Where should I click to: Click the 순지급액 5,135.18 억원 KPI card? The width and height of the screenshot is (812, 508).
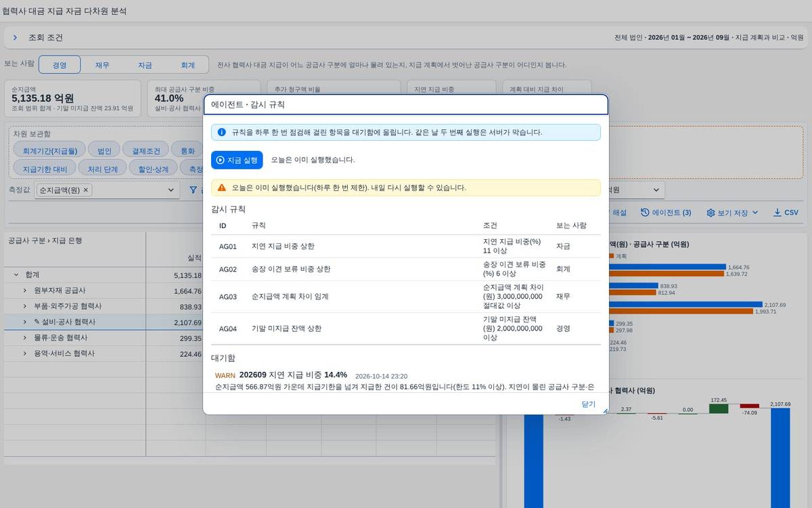click(73, 98)
